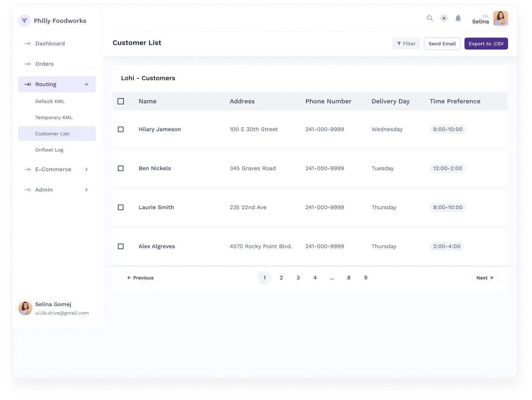Click the Send Email button
Viewport: 532px width, 400px height.
click(x=442, y=44)
